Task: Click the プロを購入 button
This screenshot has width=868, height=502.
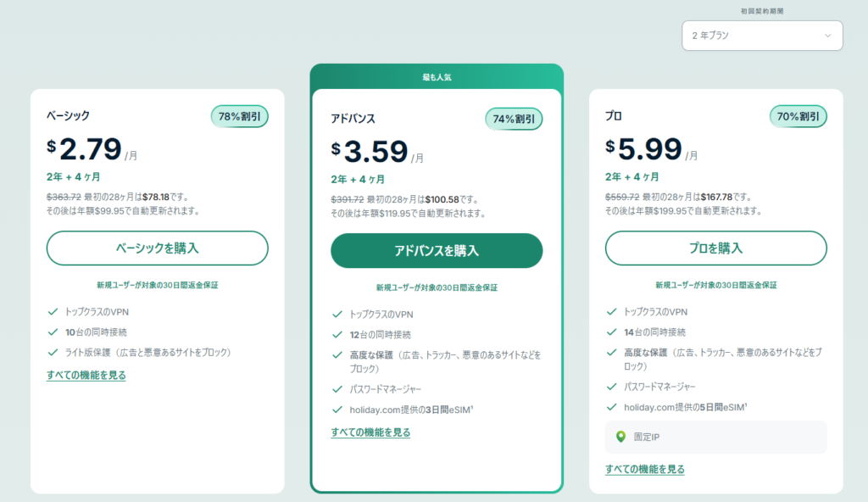Action: click(x=715, y=248)
